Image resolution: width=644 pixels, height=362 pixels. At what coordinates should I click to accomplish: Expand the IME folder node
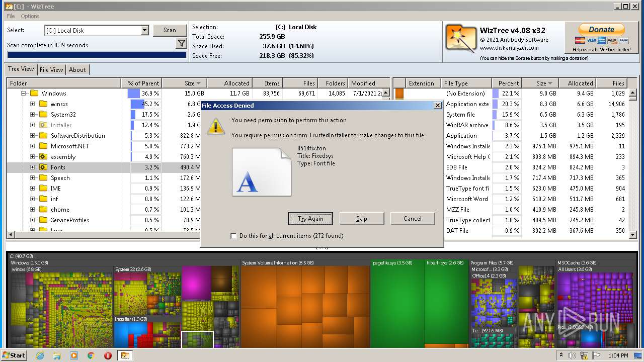32,189
